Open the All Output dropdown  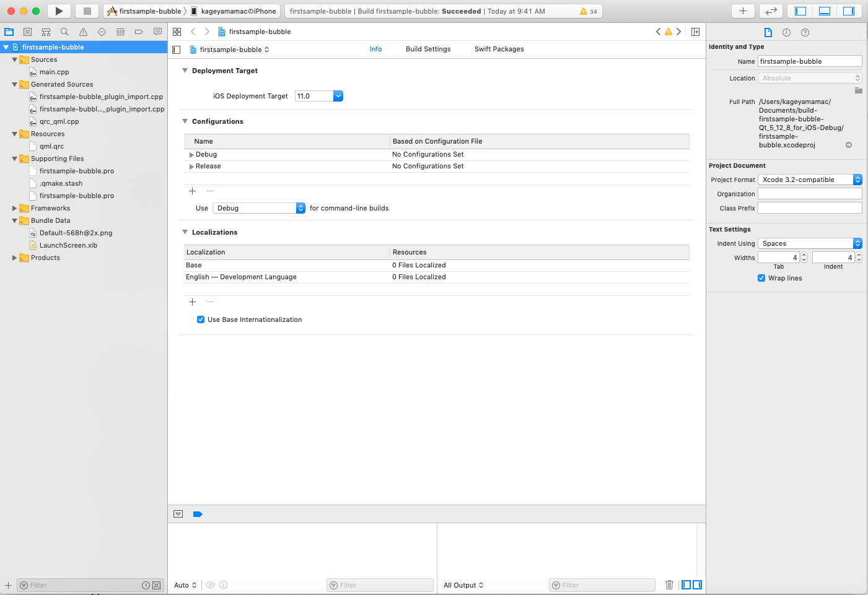pyautogui.click(x=463, y=585)
